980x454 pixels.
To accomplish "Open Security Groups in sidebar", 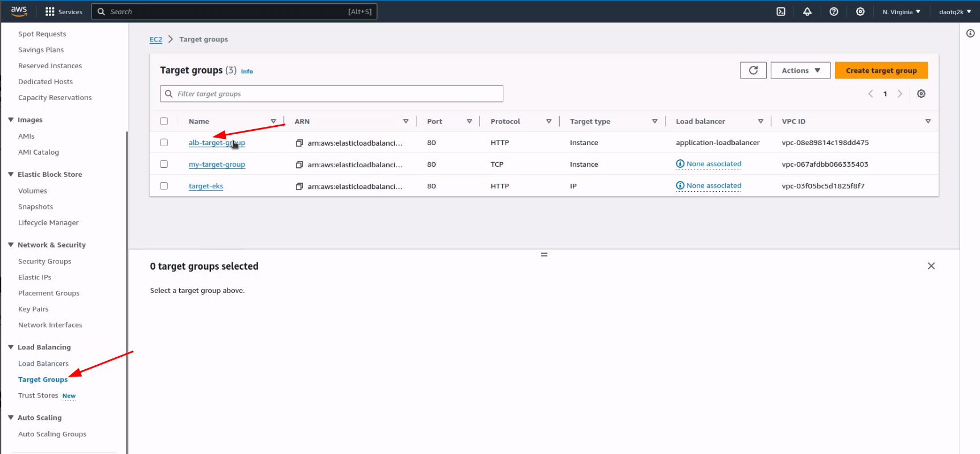I will (44, 262).
